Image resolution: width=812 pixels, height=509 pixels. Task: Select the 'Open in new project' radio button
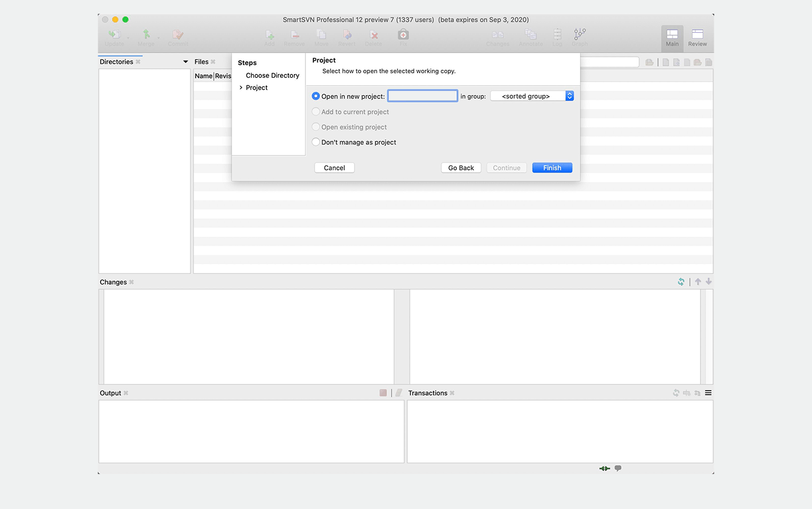(x=316, y=96)
